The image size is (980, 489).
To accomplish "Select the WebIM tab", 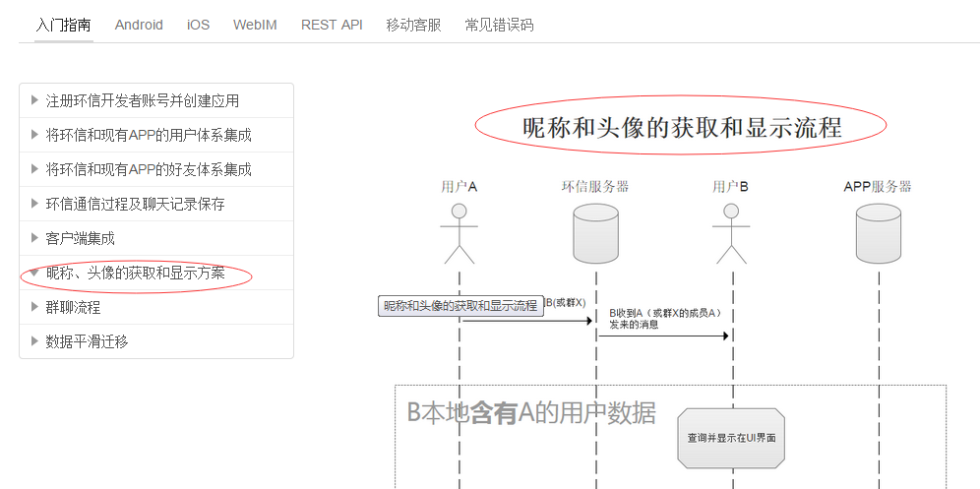I will pos(255,25).
